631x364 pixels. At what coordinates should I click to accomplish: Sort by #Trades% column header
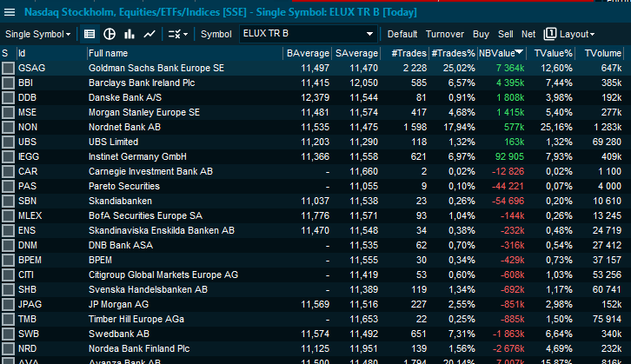(x=453, y=53)
